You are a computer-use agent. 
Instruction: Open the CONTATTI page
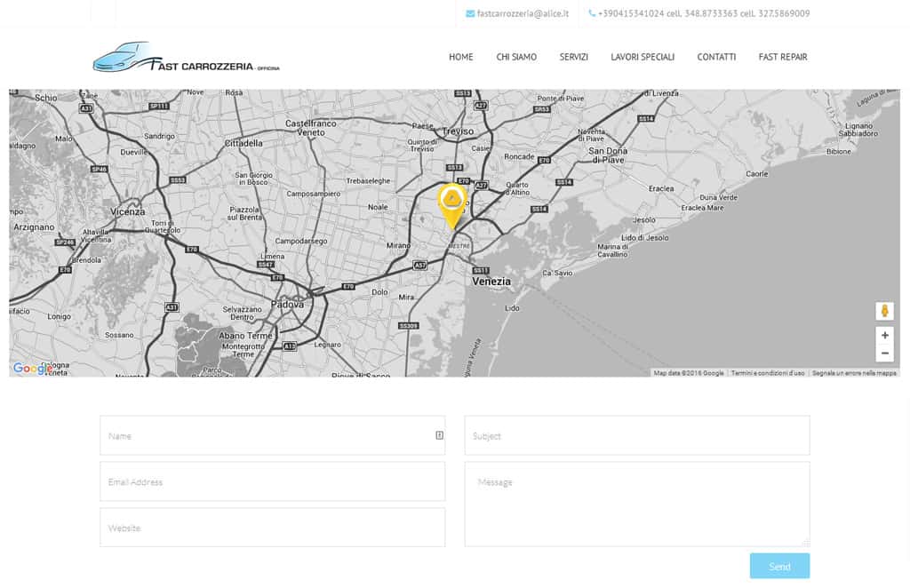coord(716,57)
